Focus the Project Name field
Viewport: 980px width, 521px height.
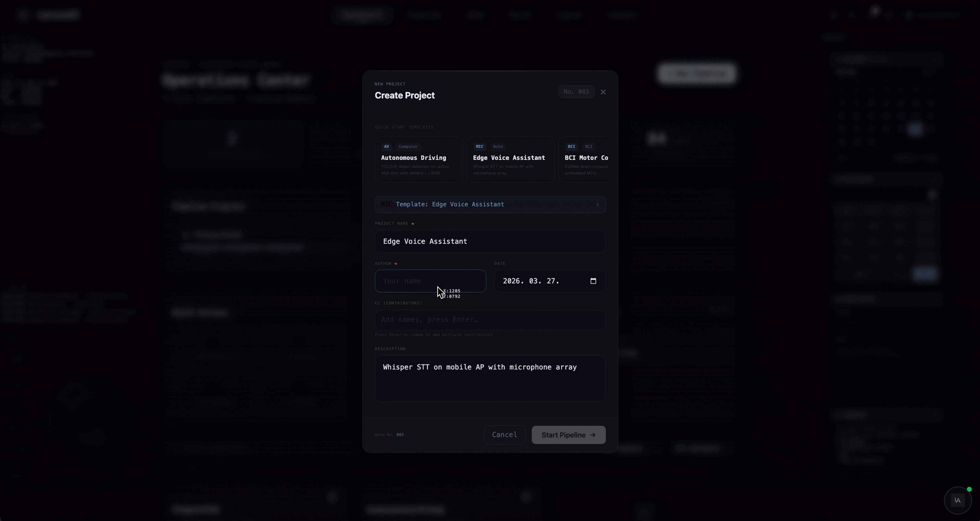coord(490,242)
